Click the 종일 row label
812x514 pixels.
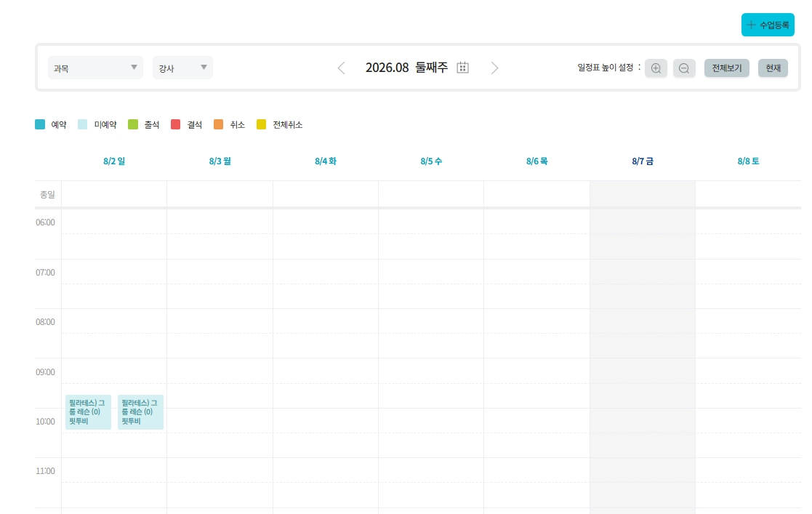(47, 194)
